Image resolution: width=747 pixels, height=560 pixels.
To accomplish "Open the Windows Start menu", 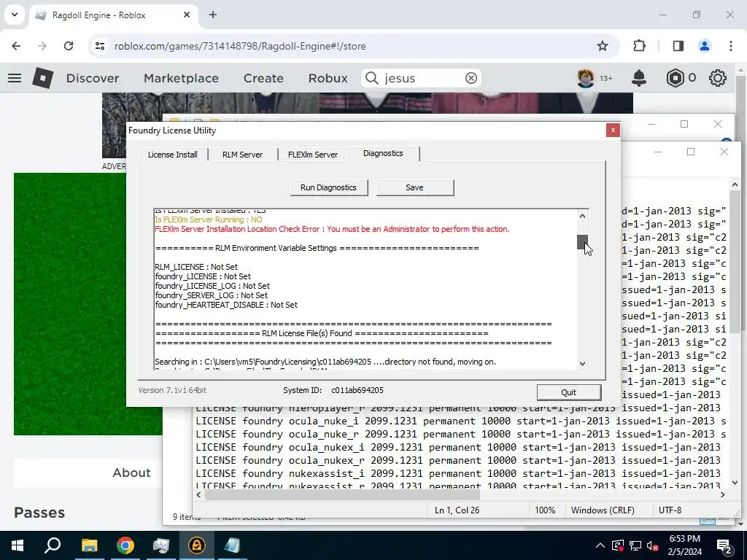I will coord(17,545).
